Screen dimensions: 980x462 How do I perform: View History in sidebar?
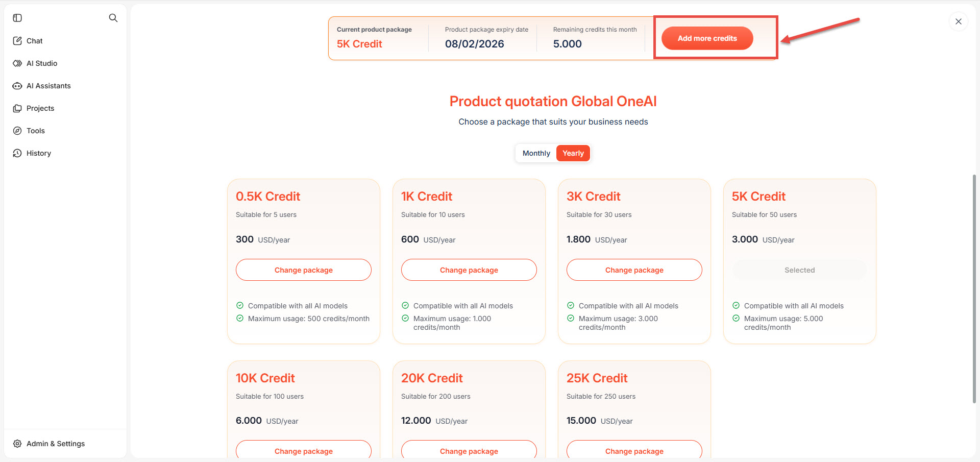pos(38,153)
